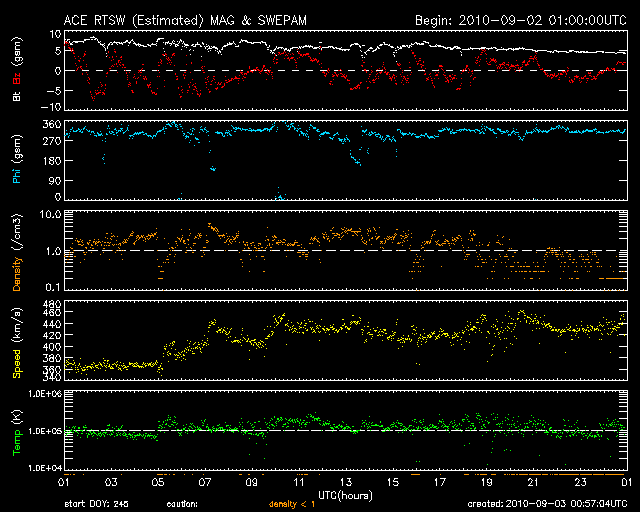Click the cyan 'Phi' axis label
Image resolution: width=640 pixels, height=512 pixels.
coord(17,174)
